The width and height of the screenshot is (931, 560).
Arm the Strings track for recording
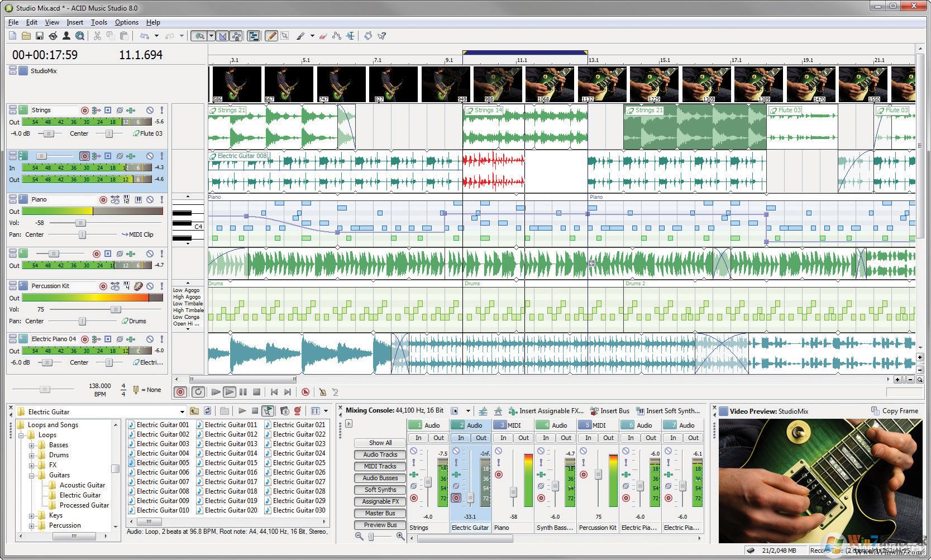click(x=84, y=110)
